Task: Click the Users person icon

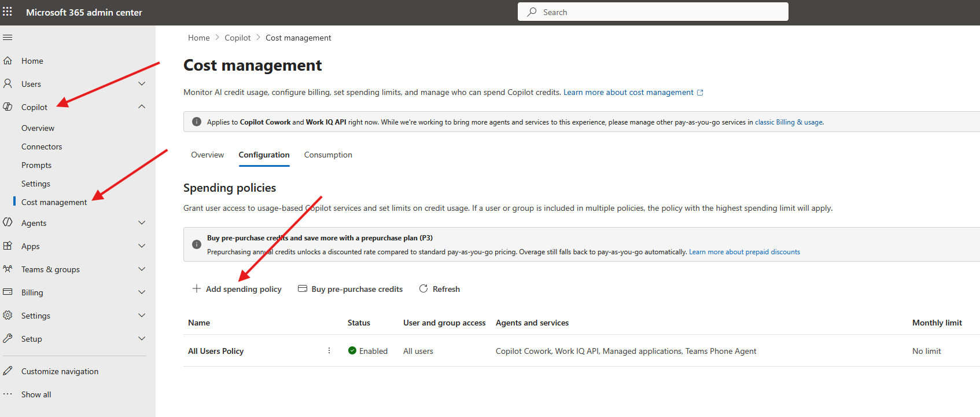Action: (8, 83)
